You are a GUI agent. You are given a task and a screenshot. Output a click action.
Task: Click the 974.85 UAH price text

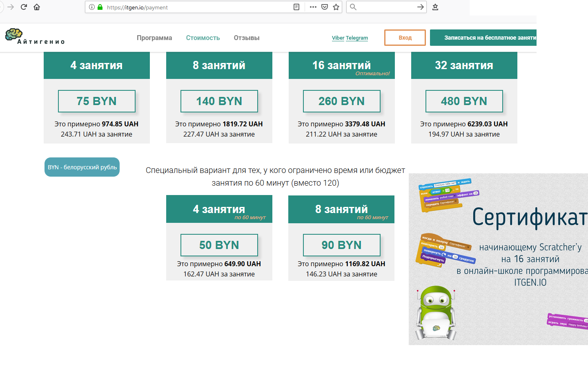pos(120,124)
